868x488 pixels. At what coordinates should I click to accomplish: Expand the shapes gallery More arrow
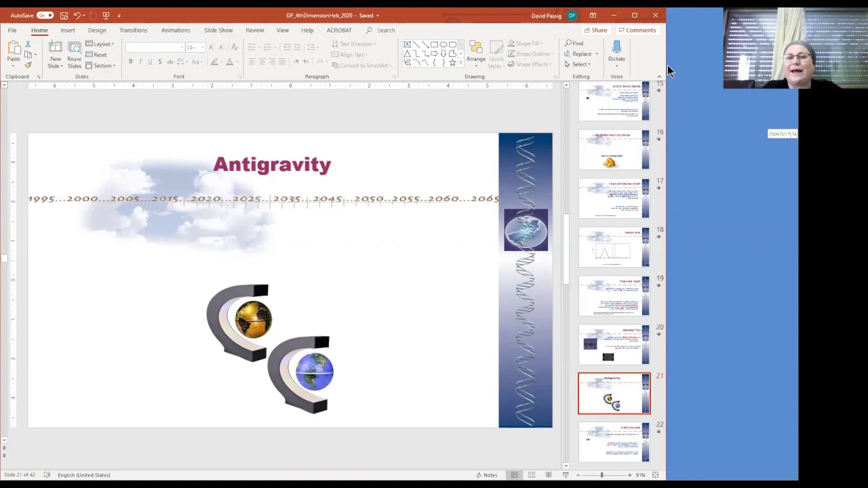pos(462,63)
